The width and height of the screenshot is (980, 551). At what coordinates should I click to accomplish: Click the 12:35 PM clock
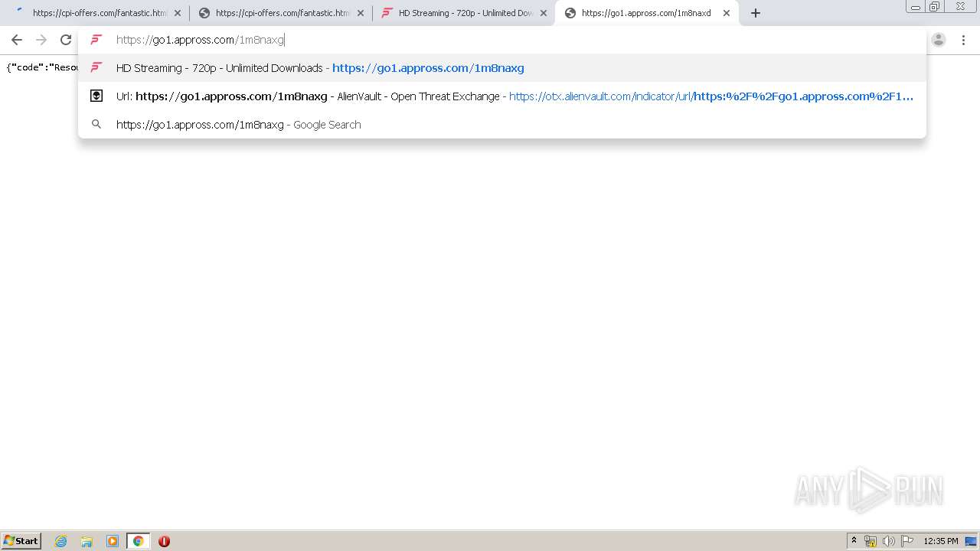941,541
